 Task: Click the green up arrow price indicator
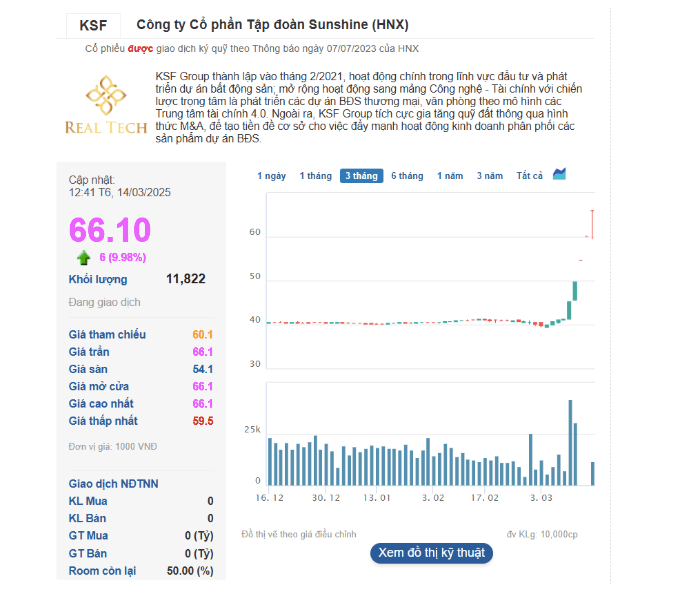(83, 258)
